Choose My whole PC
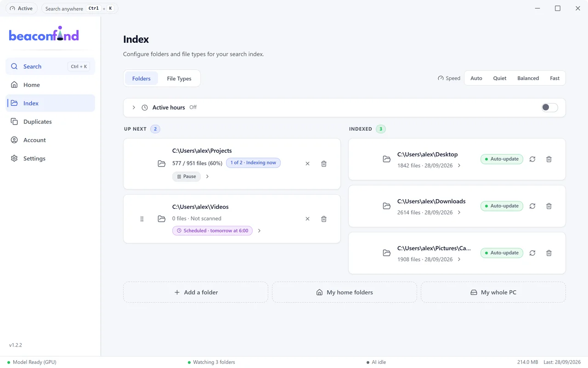Screen dimensions: 588x368 (x=493, y=292)
